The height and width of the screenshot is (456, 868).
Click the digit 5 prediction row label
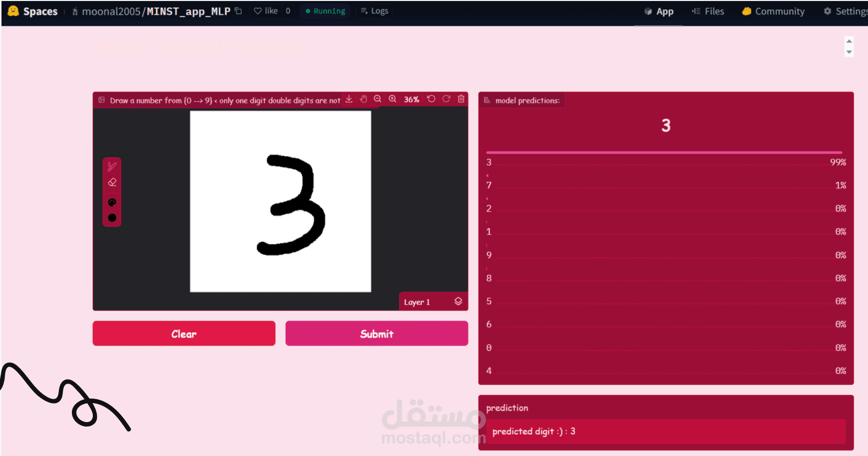[x=489, y=301]
